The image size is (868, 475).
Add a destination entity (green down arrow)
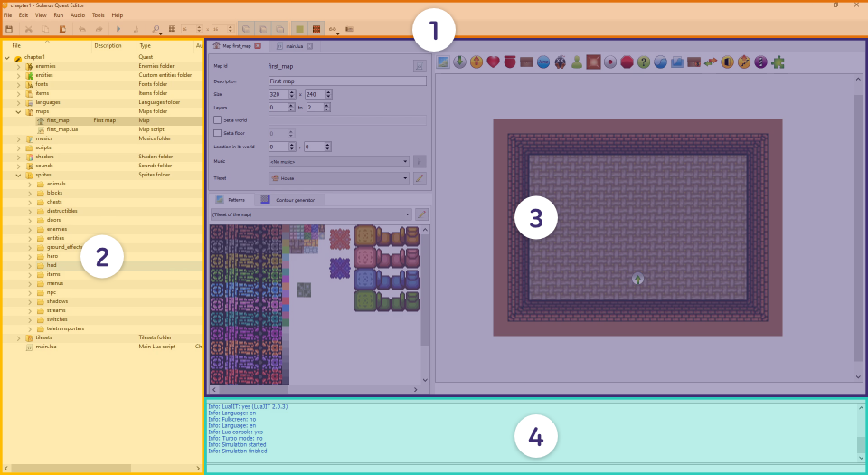click(459, 62)
